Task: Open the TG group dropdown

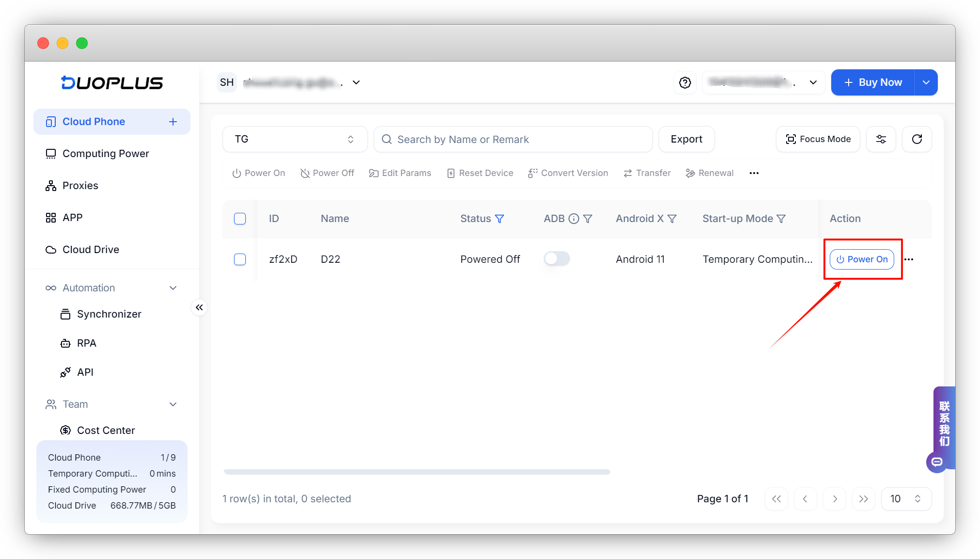Action: coord(295,139)
